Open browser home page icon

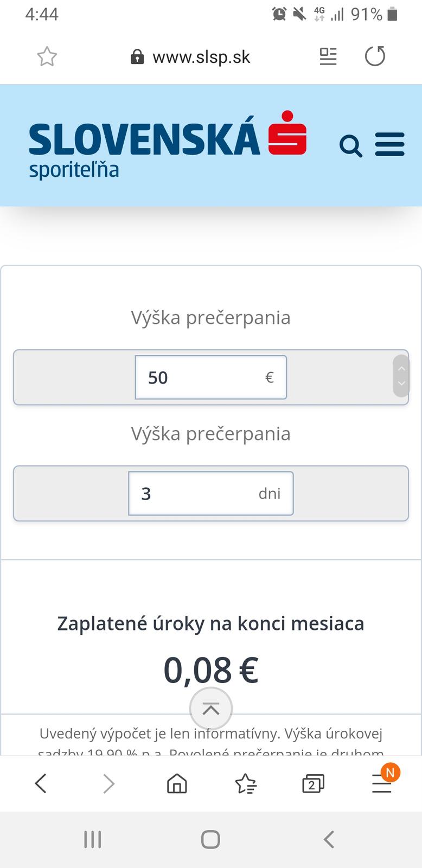pyautogui.click(x=177, y=783)
